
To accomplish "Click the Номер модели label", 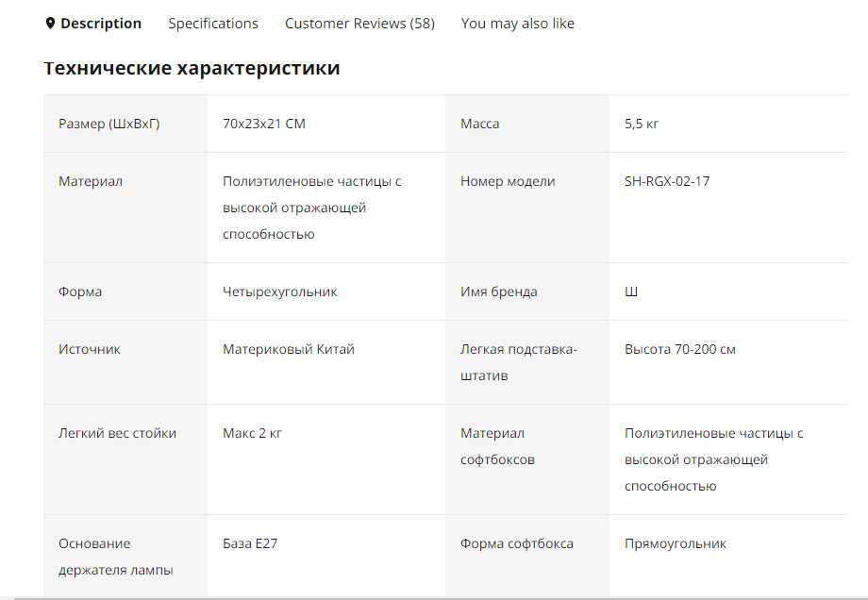I will pos(508,181).
